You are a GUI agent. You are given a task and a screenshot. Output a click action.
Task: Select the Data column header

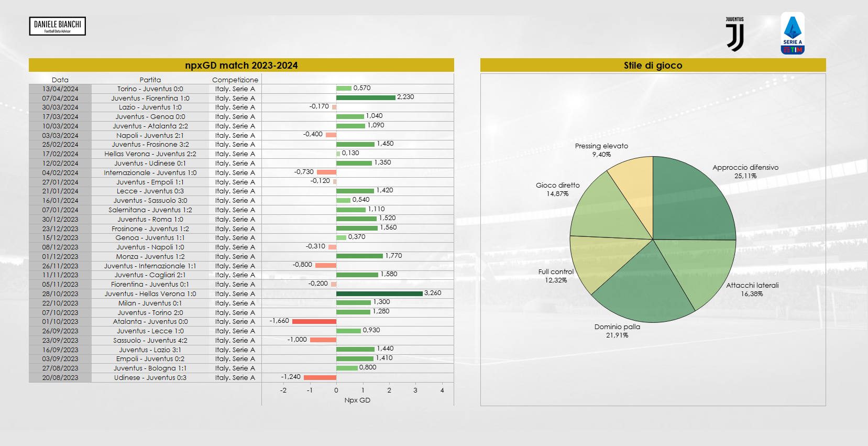click(x=60, y=80)
